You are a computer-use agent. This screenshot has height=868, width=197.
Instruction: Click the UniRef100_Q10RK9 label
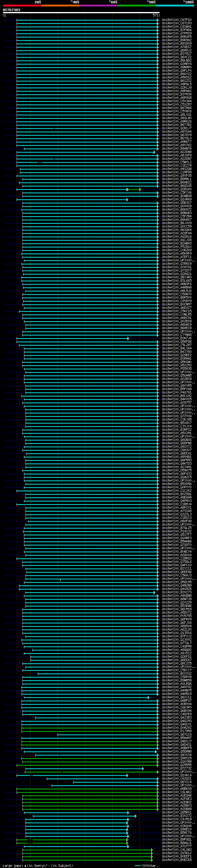(x=177, y=200)
